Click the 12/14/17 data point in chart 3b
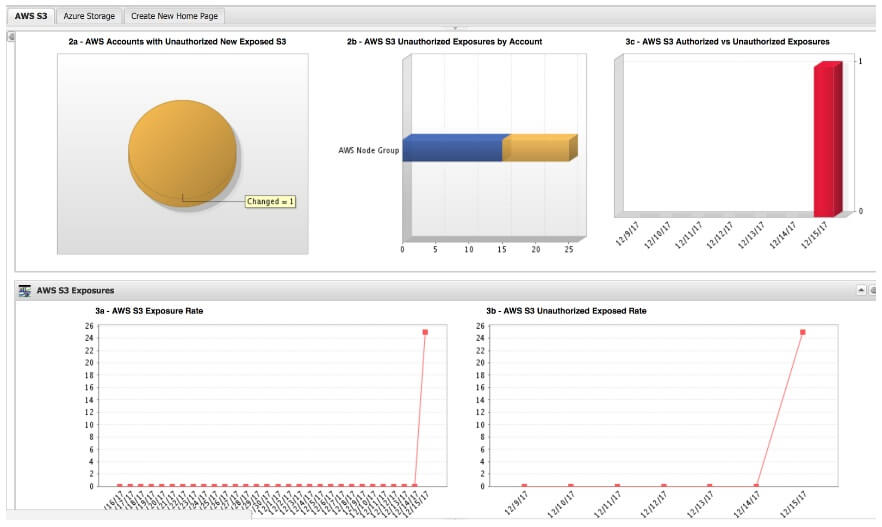The width and height of the screenshot is (882, 527). click(756, 486)
